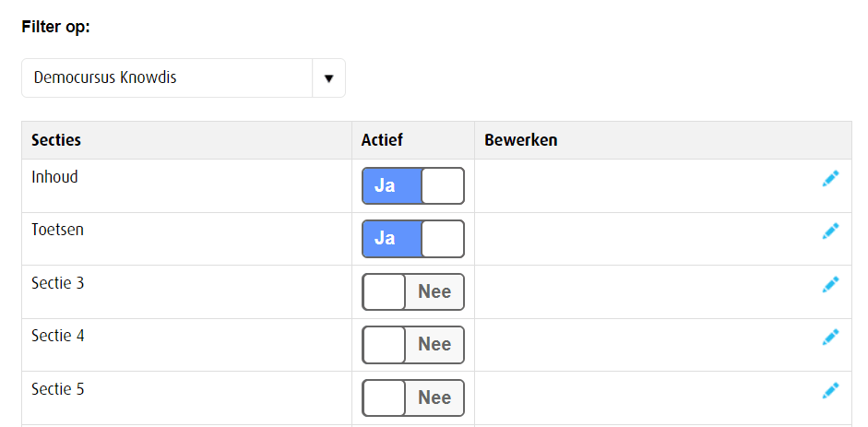Viewport: 868px width, 427px height.
Task: Click the Sectie 5 row label
Action: [x=57, y=389]
